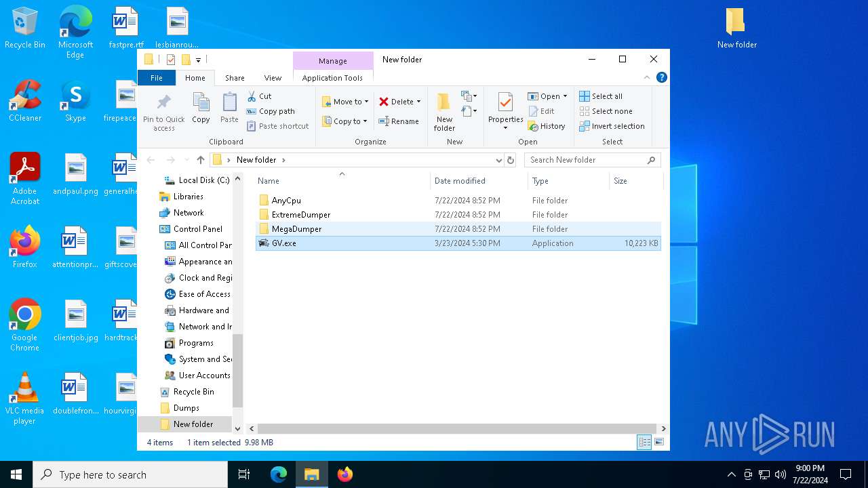This screenshot has height=488, width=868.
Task: Cut the selected item
Action: click(259, 96)
